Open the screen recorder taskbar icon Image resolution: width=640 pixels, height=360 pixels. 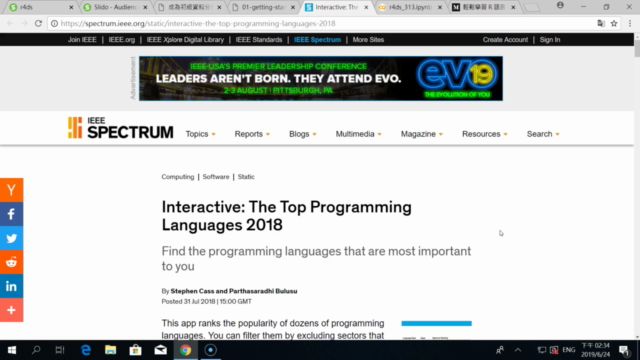(210, 350)
